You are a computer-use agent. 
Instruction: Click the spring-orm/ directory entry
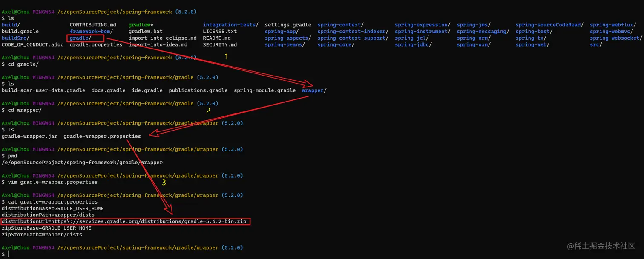tap(474, 38)
